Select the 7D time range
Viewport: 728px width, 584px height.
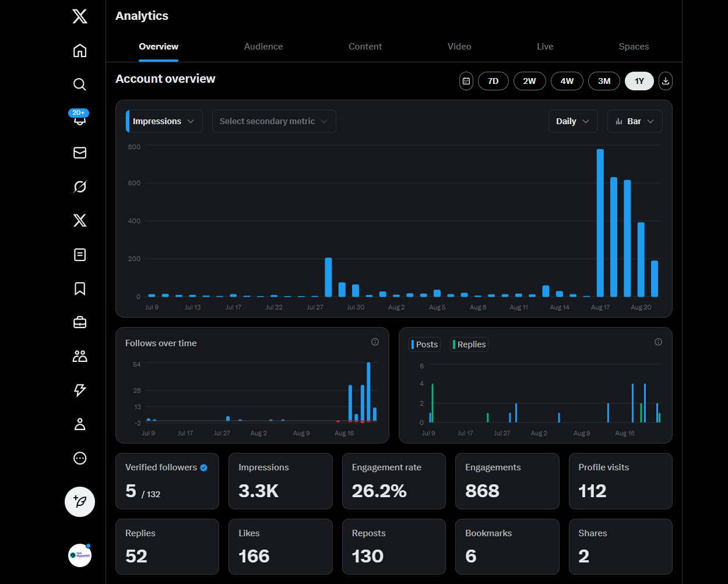click(493, 81)
